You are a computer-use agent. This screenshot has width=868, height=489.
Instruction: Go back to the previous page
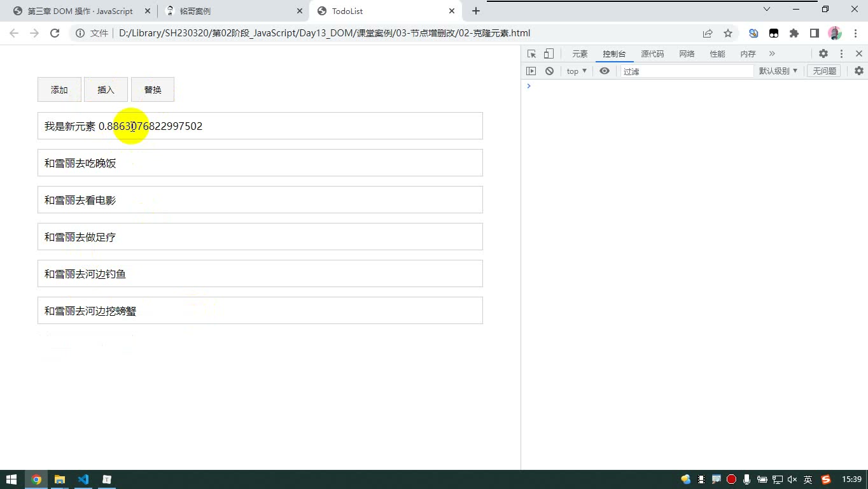click(x=14, y=33)
